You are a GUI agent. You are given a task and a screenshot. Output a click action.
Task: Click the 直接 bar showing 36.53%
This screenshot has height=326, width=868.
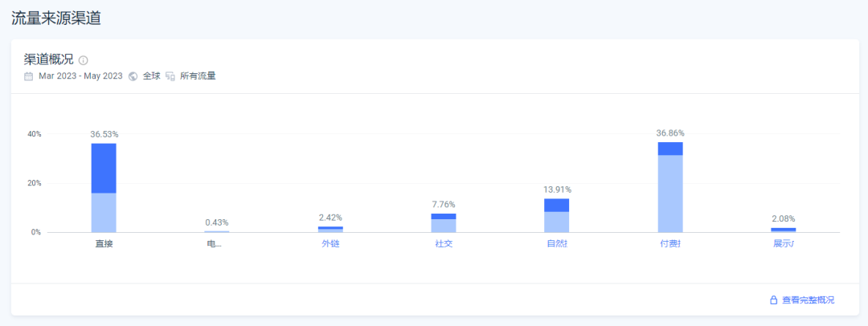(x=104, y=188)
